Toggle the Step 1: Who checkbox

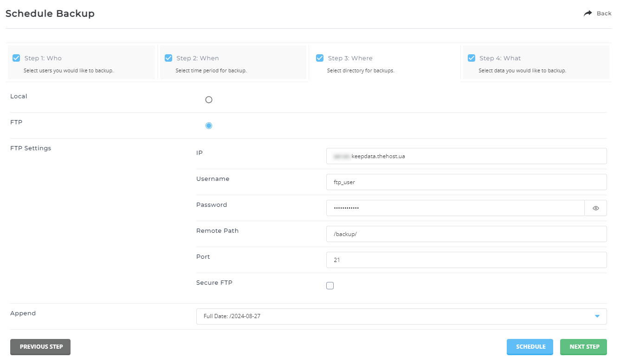click(x=16, y=58)
